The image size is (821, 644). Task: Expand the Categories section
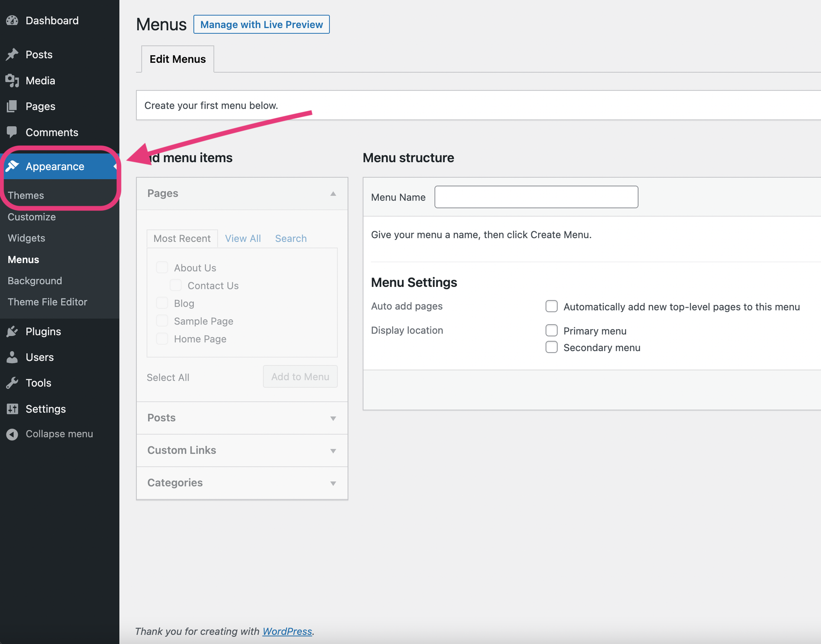[333, 483]
